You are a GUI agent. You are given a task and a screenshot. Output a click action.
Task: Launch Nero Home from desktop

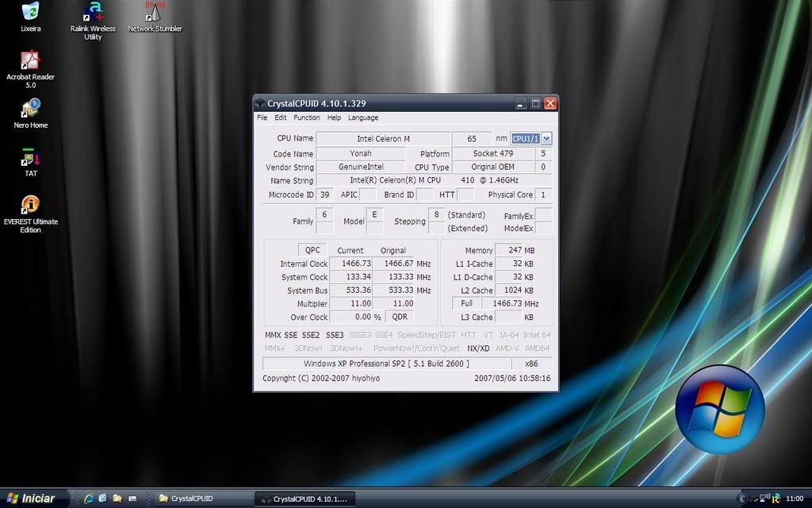30,110
